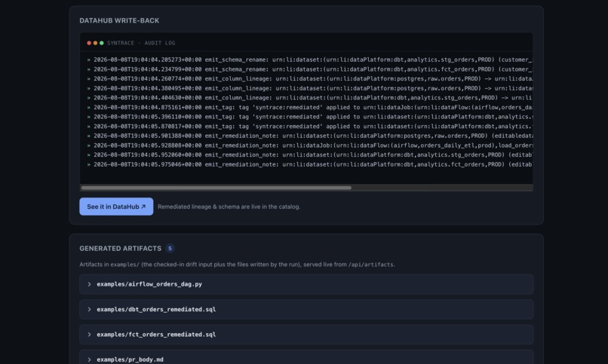Select the examples/dbt_orders_remediated.sql file name
608x364 pixels.
coord(156,310)
